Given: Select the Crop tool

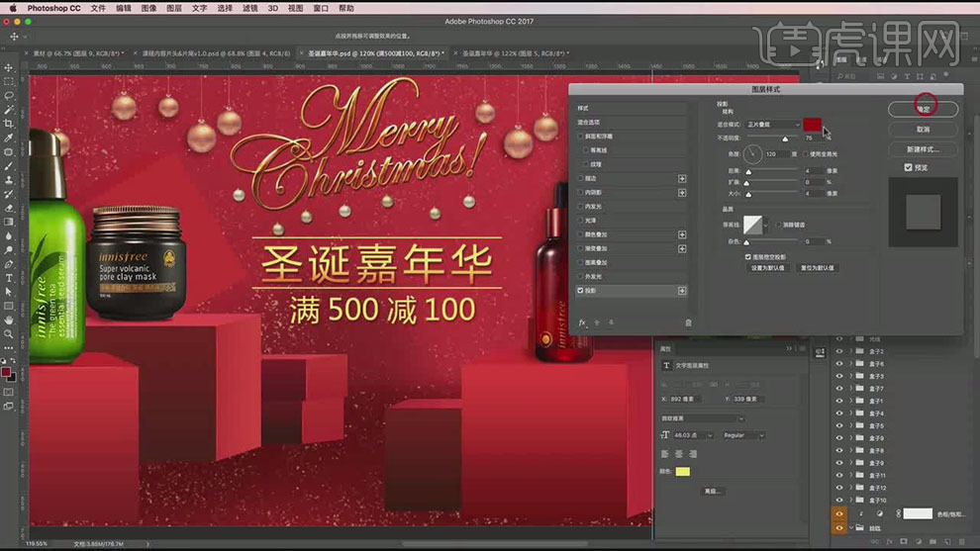Looking at the screenshot, I should coord(9,124).
